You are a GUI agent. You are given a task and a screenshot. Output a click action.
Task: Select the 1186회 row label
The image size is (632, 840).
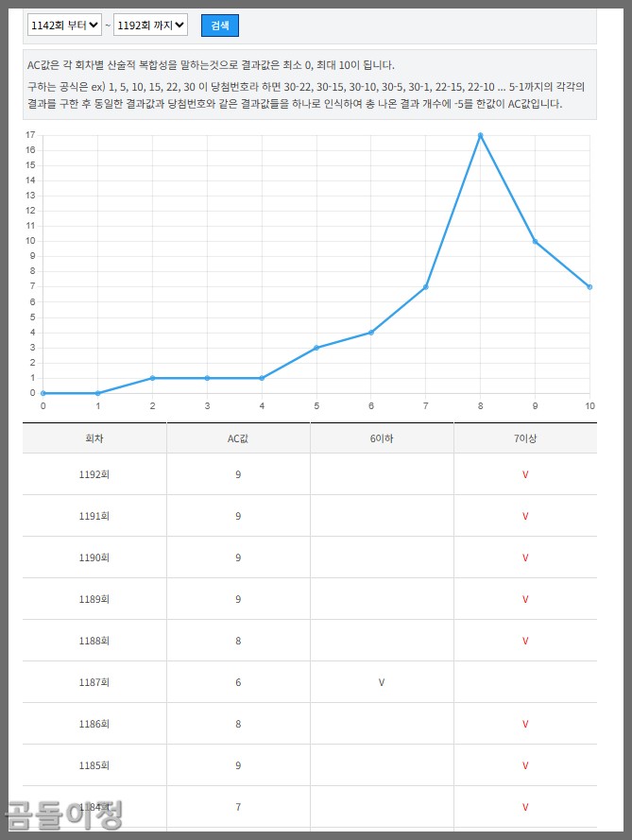[94, 724]
